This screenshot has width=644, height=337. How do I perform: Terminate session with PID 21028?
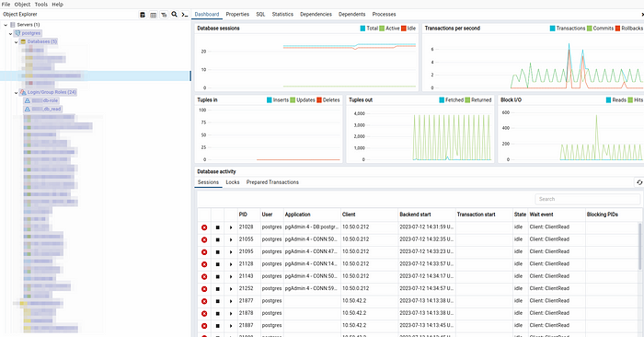click(204, 227)
